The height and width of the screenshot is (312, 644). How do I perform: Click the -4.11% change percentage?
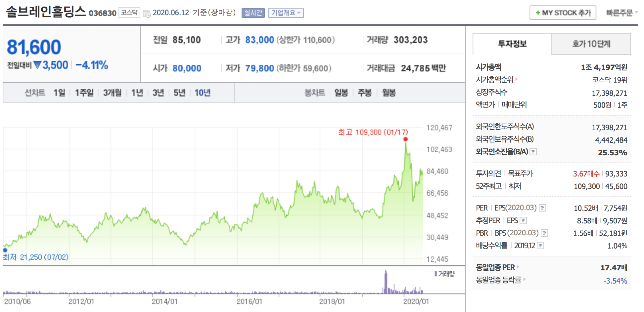(92, 65)
